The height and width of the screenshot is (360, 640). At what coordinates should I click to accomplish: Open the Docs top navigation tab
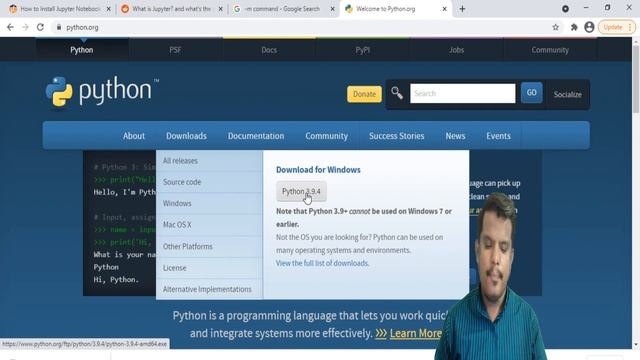[x=269, y=50]
